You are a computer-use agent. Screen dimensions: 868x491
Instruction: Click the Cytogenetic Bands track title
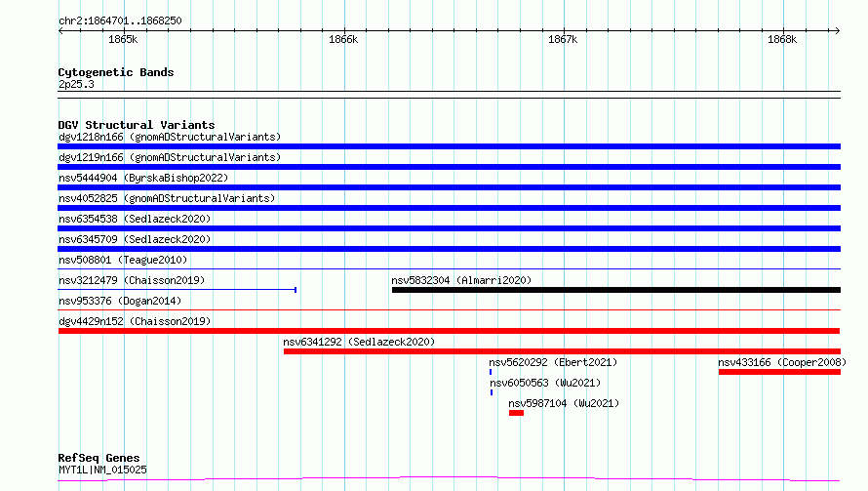click(116, 72)
